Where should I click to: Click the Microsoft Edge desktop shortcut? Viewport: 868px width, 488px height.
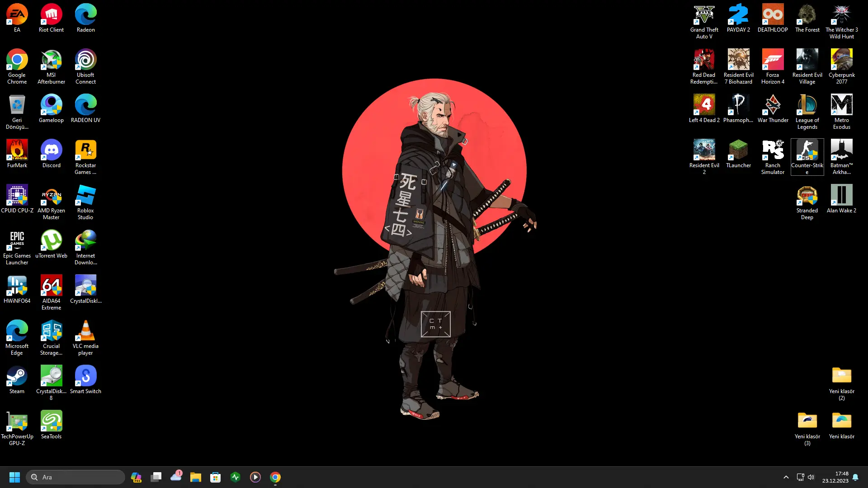pos(17,338)
